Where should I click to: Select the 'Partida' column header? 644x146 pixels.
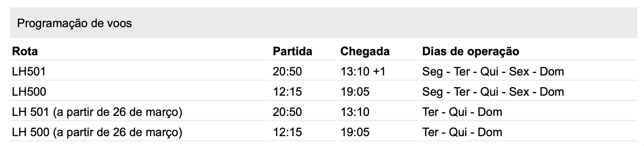click(x=293, y=51)
